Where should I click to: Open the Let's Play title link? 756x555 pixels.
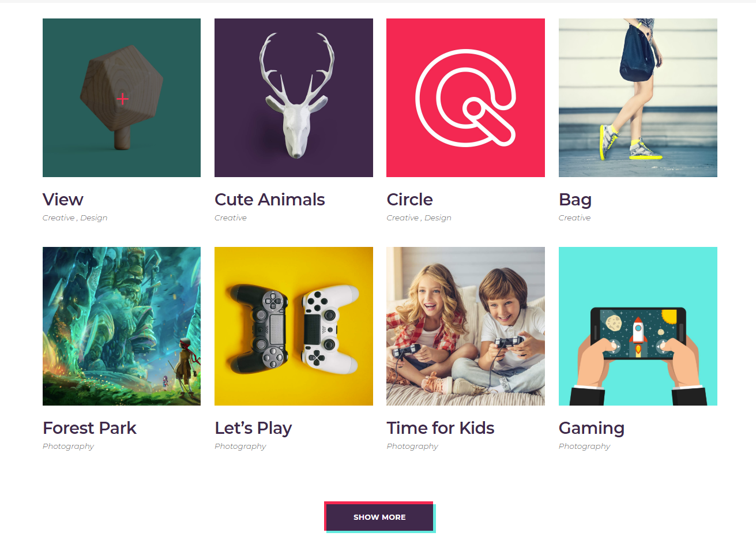(253, 429)
